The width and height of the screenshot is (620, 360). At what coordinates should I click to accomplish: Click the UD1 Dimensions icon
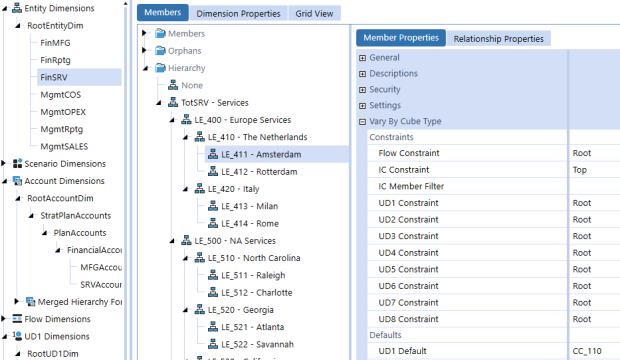(17, 336)
